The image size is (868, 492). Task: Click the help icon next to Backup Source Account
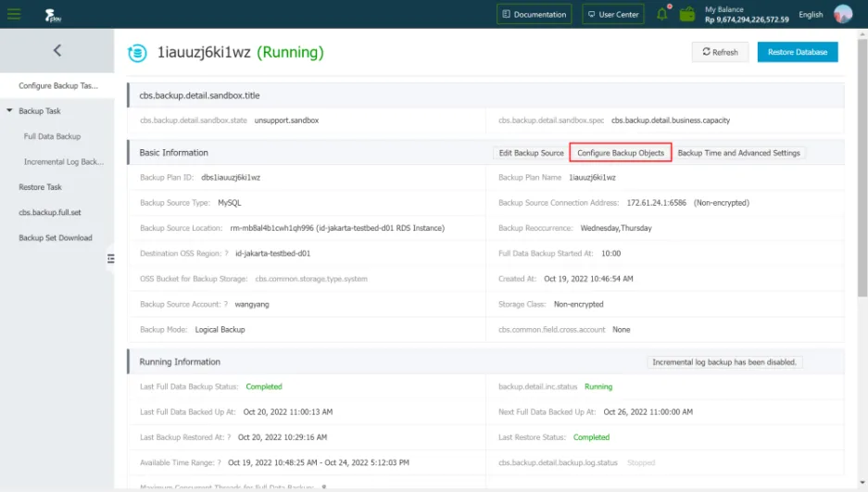[224, 304]
